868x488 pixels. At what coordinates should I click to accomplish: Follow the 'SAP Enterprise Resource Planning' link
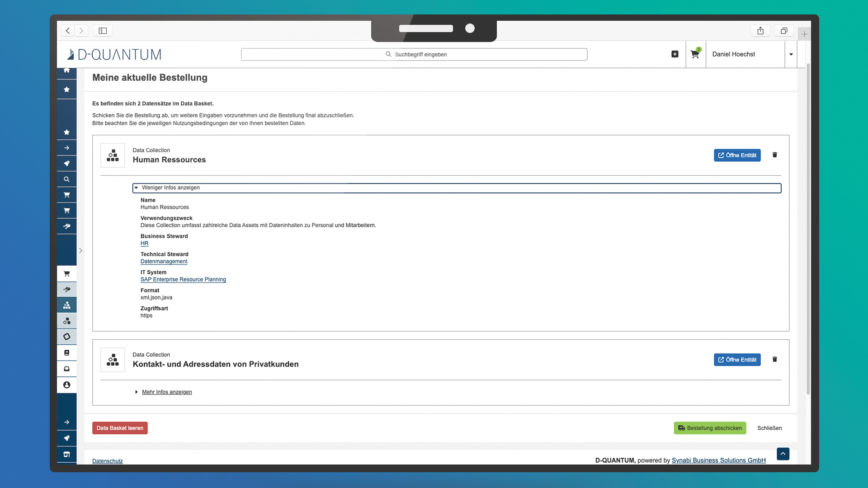pos(183,280)
